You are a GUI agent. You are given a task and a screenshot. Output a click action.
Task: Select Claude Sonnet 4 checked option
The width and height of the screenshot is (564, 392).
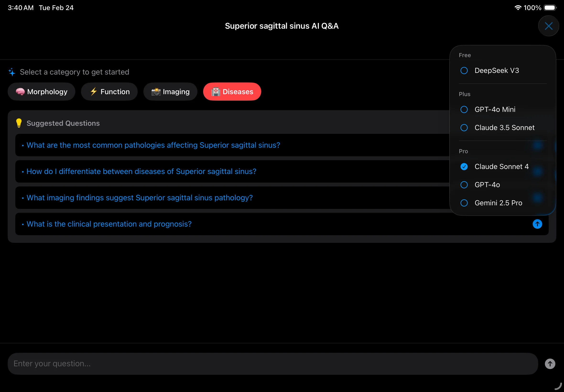pyautogui.click(x=501, y=167)
